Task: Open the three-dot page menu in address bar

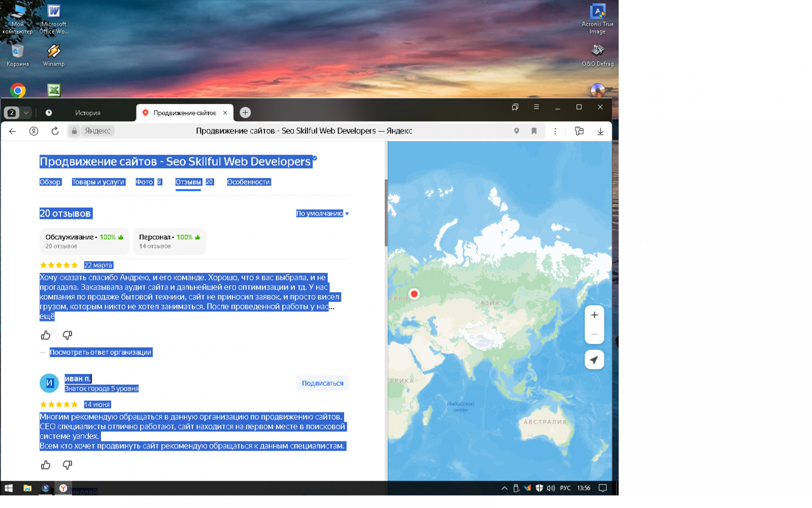Action: (x=555, y=131)
